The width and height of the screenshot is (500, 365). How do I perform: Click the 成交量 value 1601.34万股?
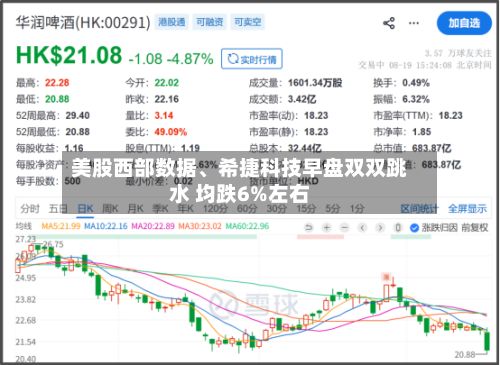click(x=315, y=83)
